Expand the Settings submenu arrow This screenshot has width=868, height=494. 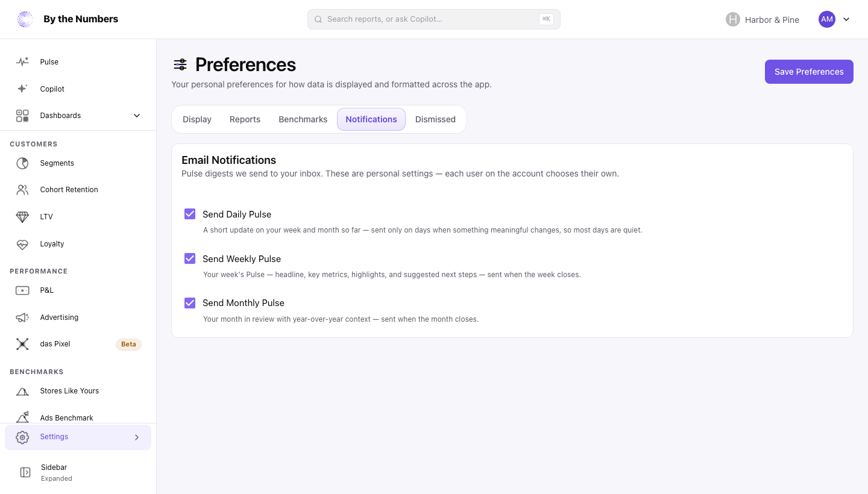click(x=137, y=437)
